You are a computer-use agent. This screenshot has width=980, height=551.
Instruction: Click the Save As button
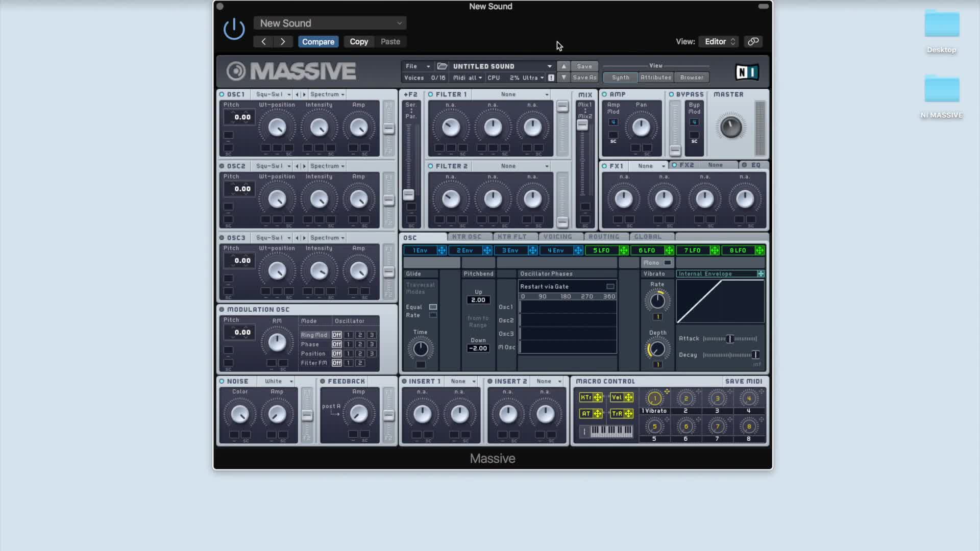584,78
